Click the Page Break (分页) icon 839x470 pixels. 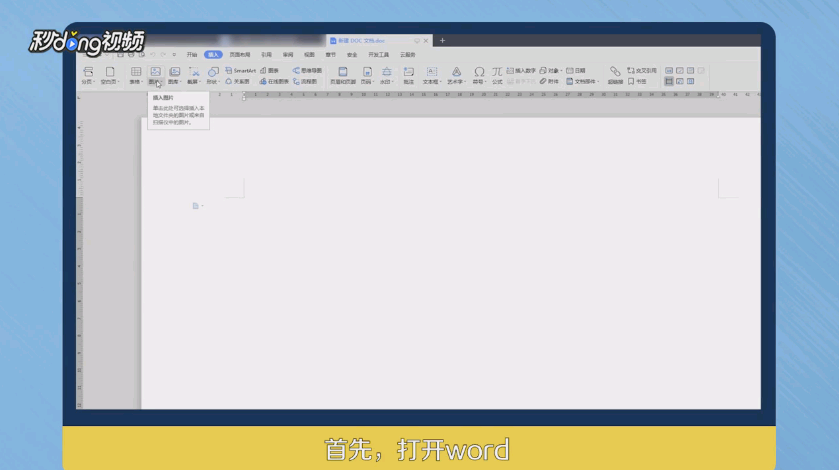click(88, 72)
